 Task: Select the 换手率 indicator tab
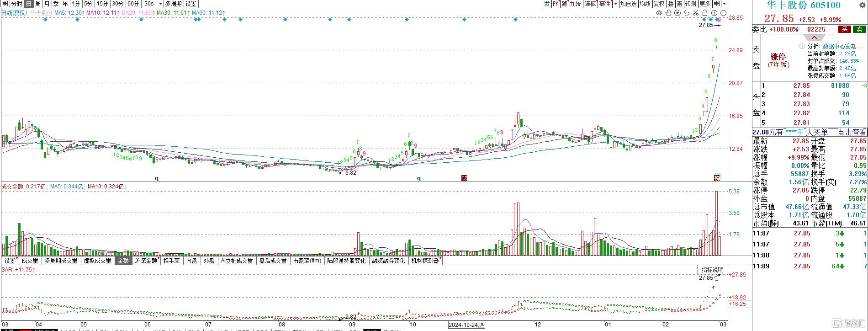[171, 261]
